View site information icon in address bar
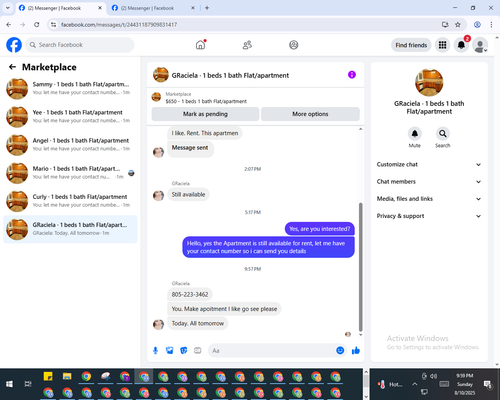The height and width of the screenshot is (400, 500). pos(53,25)
